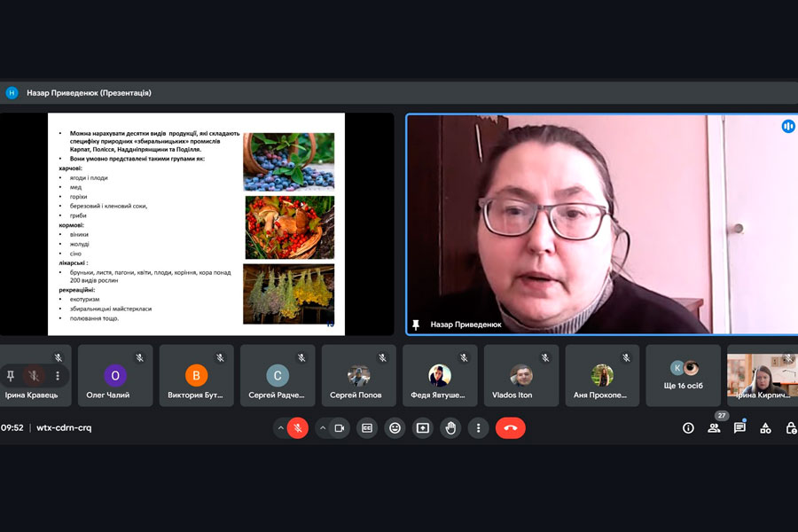798x532 pixels.
Task: Expand microphone audio options chevron
Action: [280, 428]
